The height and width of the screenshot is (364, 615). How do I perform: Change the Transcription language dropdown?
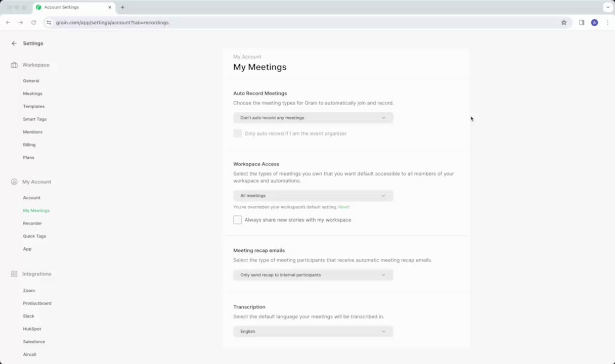(x=313, y=332)
